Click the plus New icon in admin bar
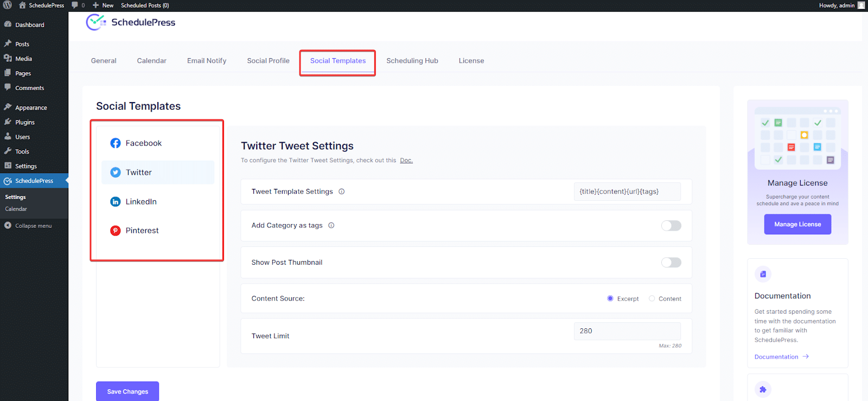 96,5
